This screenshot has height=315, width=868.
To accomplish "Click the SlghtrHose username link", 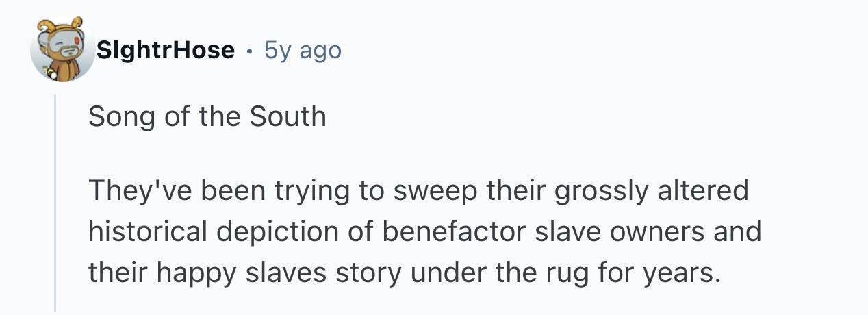I will tap(166, 50).
